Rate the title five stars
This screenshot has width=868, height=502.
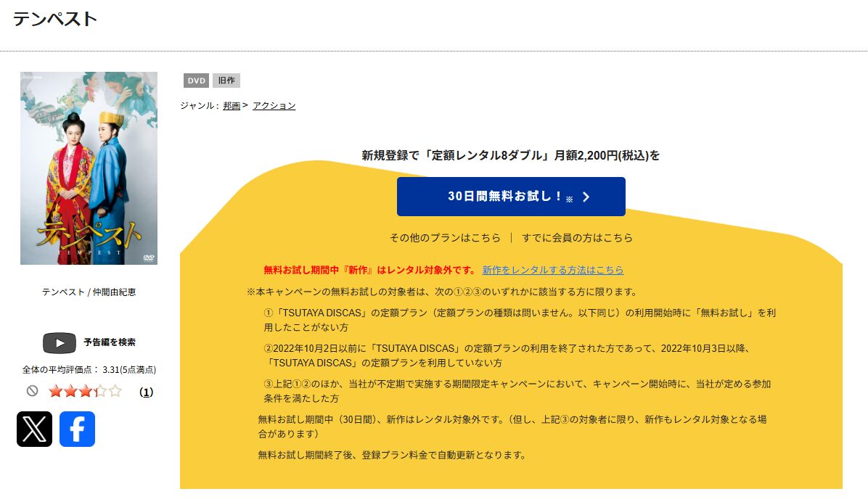pos(115,392)
